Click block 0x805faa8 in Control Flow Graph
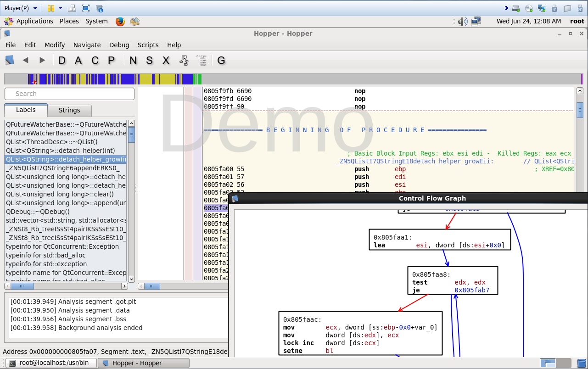 (x=453, y=280)
